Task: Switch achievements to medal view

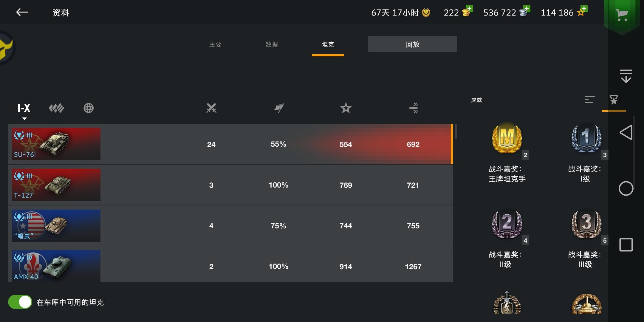Action: [x=614, y=100]
